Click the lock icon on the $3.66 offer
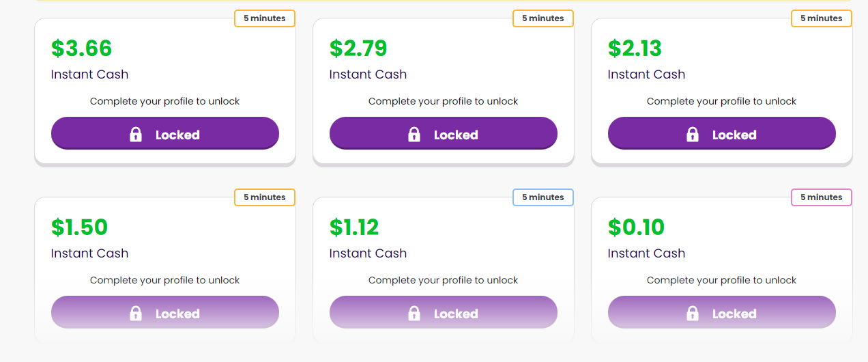The height and width of the screenshot is (362, 868). pyautogui.click(x=136, y=135)
